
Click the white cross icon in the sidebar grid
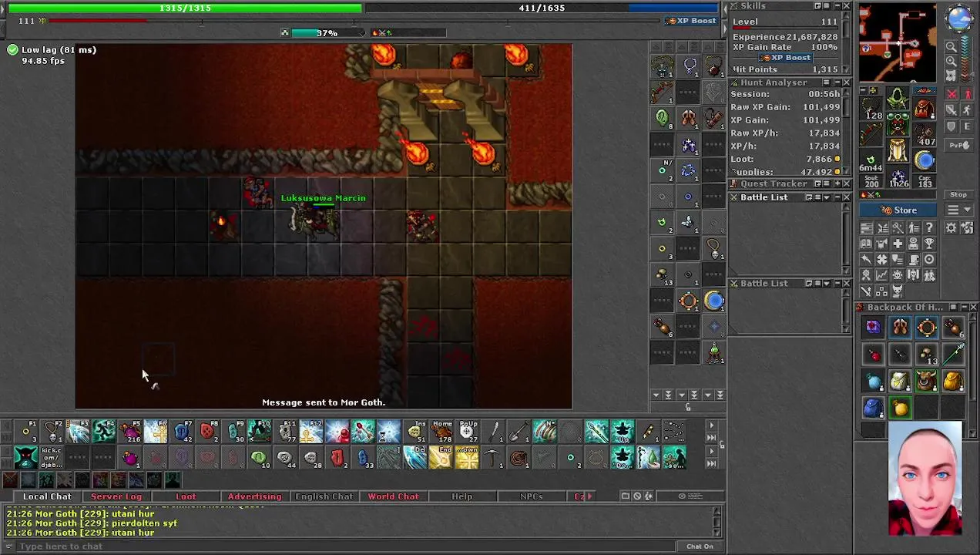coord(898,244)
